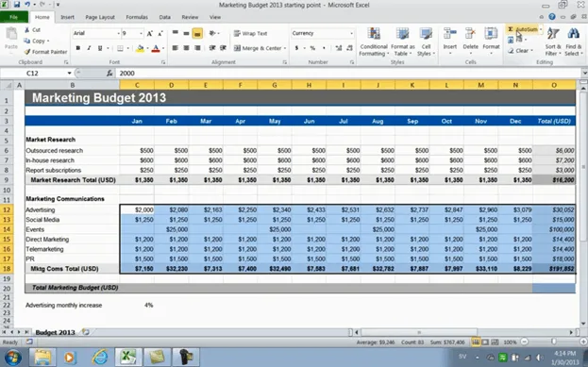Toggle Italic formatting

point(89,48)
